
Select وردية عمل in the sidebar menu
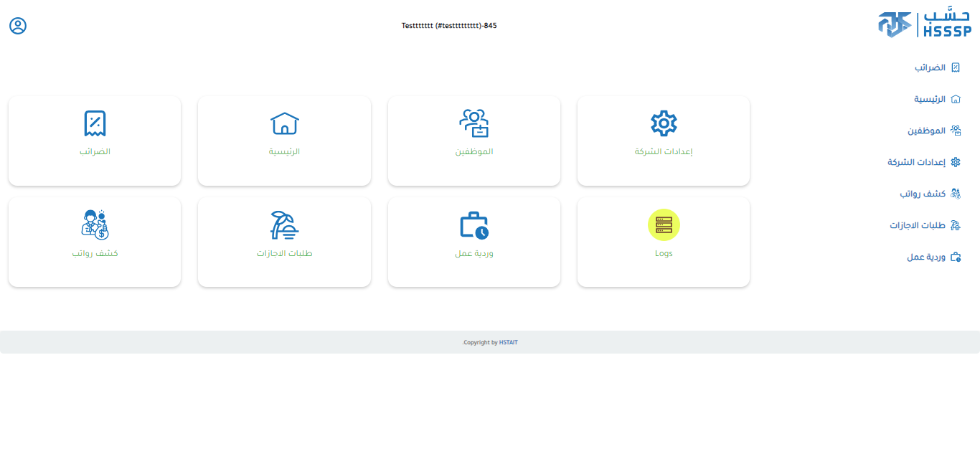tap(926, 257)
